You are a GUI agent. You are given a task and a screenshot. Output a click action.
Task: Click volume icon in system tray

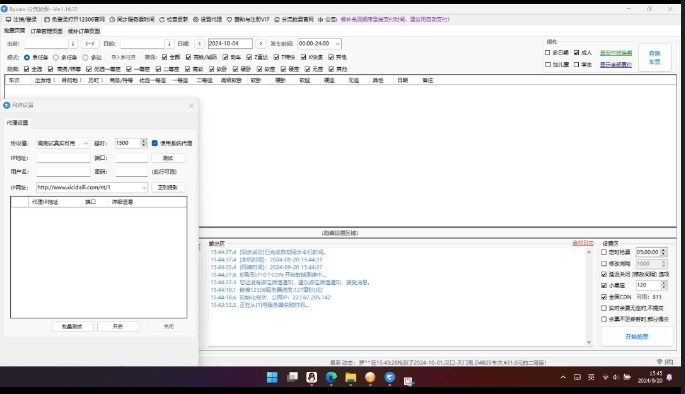[616, 377]
